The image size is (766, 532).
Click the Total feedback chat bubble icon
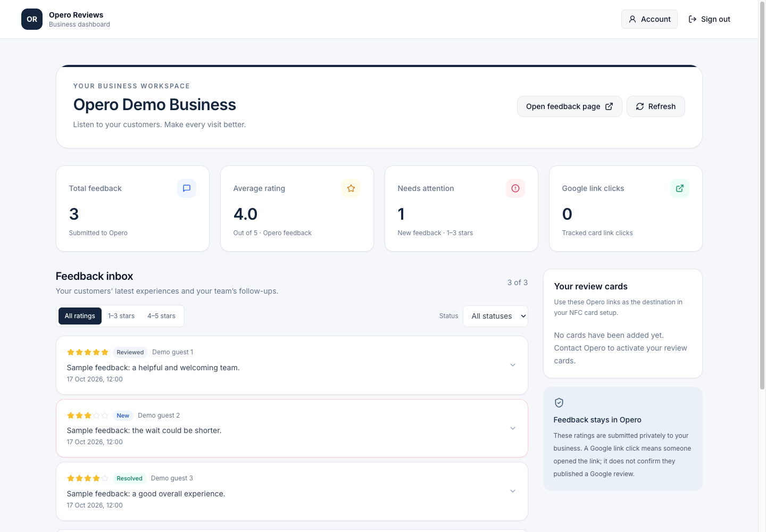point(187,188)
